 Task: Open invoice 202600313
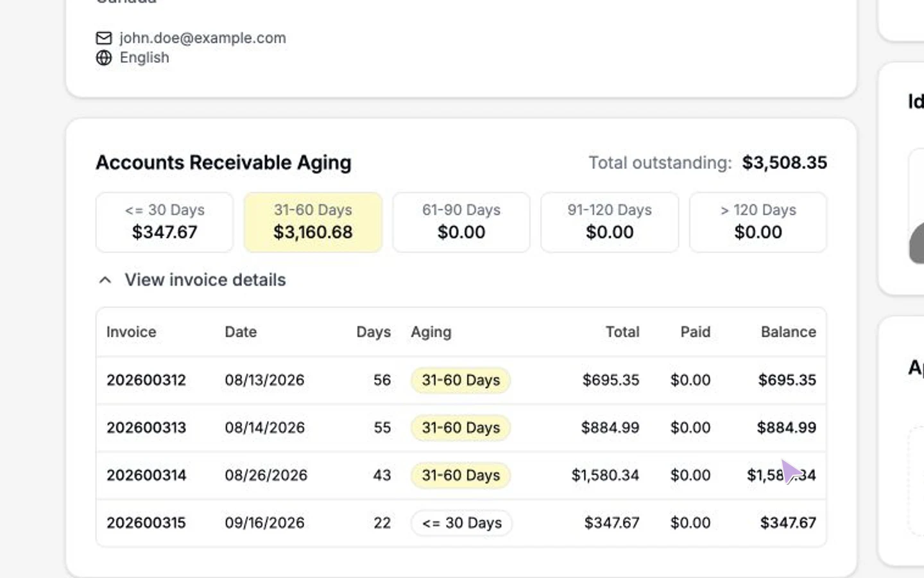[x=146, y=428]
